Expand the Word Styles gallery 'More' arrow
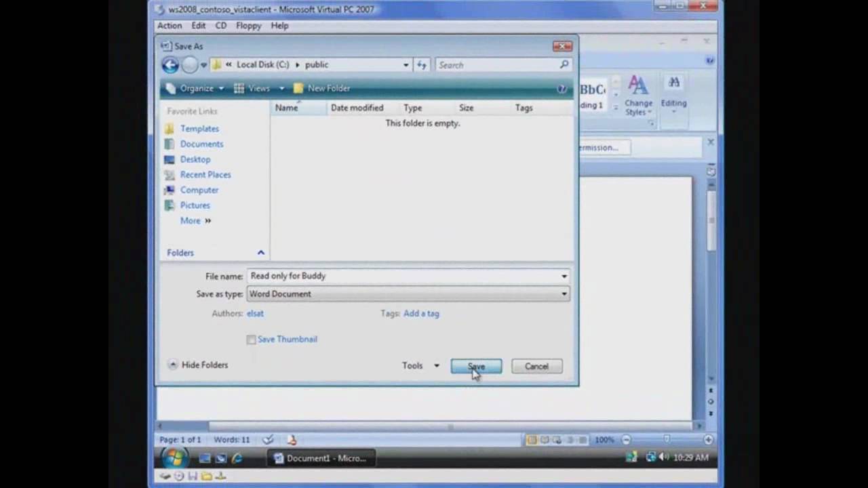This screenshot has width=868, height=488. point(616,106)
